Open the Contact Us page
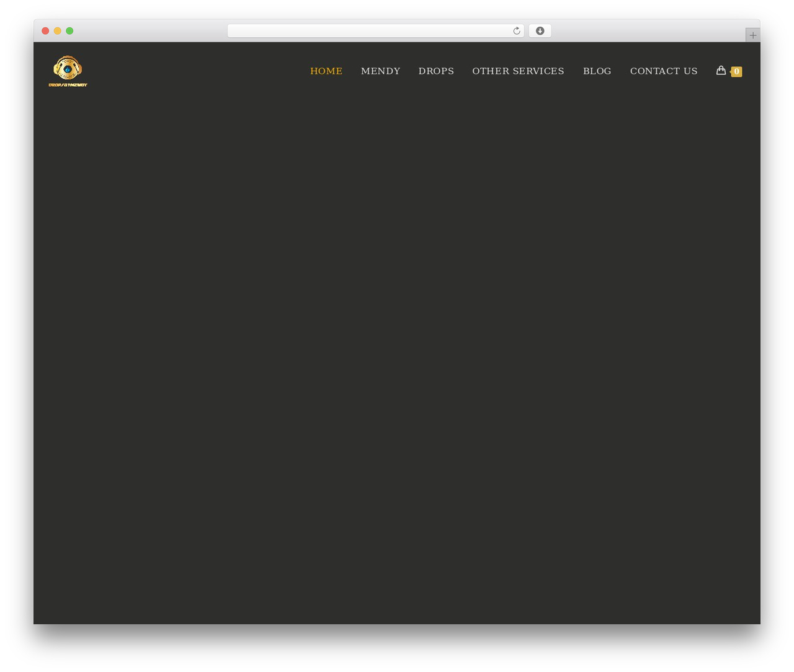 [x=664, y=71]
